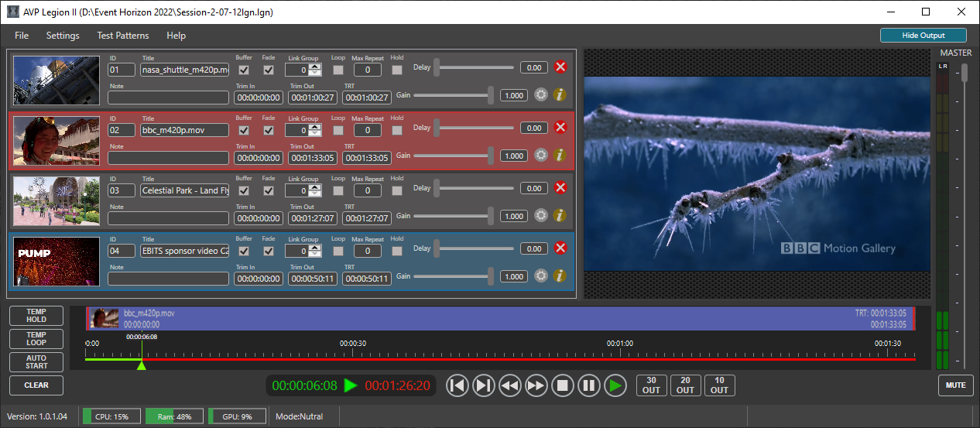Open the Settings menu
Screen dimensions: 980x428
point(63,36)
